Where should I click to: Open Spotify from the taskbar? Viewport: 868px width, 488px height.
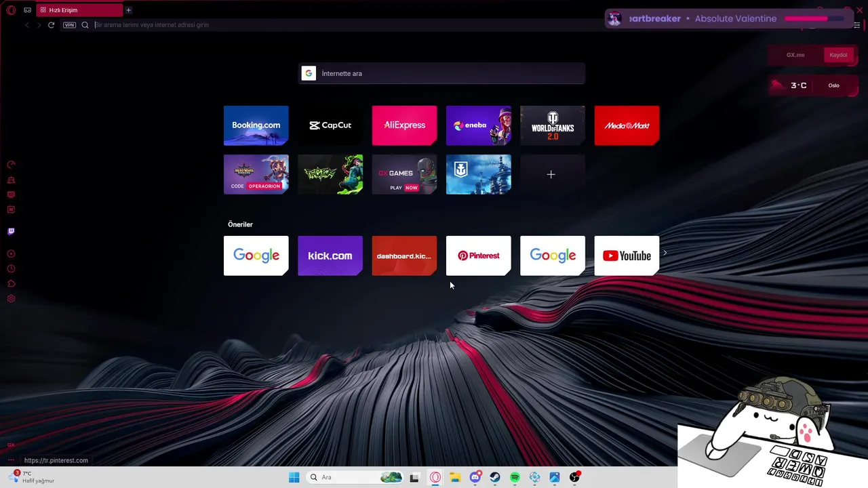pyautogui.click(x=515, y=477)
